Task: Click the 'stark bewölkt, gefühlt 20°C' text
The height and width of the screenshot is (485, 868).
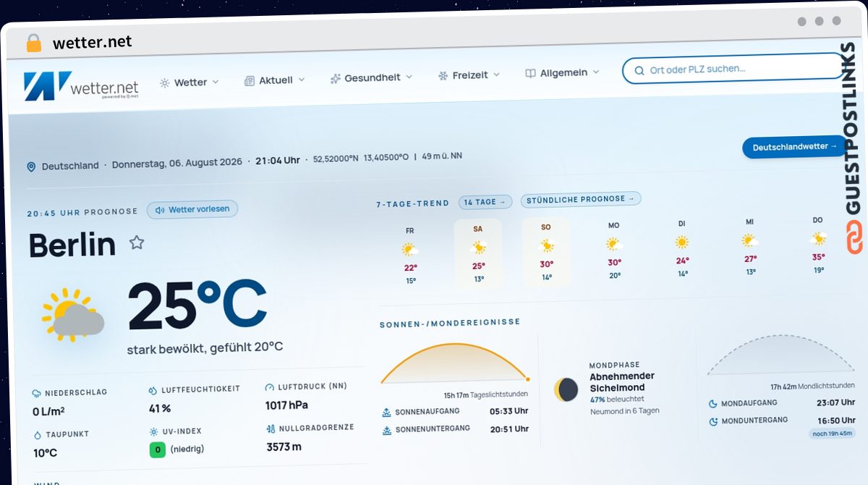Action: pyautogui.click(x=205, y=347)
